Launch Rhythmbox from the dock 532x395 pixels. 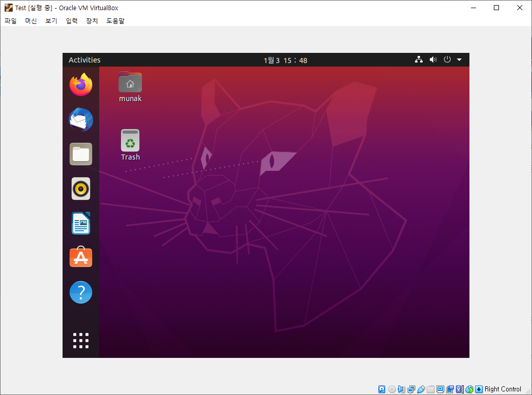pyautogui.click(x=81, y=189)
